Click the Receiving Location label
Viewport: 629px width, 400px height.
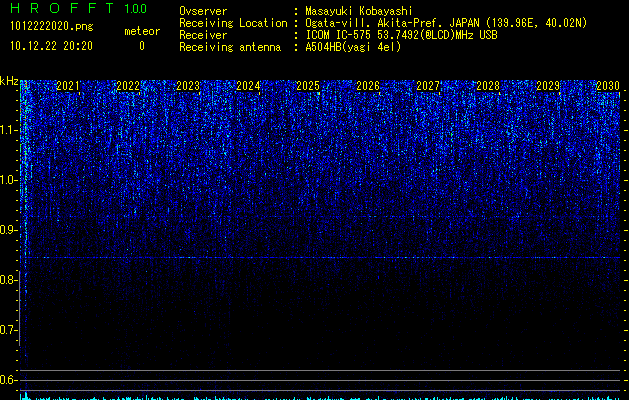(x=233, y=23)
